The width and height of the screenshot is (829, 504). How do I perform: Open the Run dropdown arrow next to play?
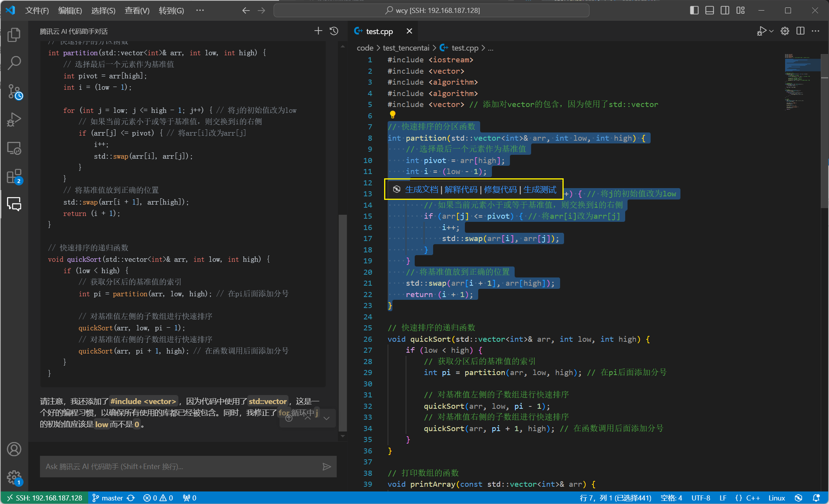coord(771,31)
